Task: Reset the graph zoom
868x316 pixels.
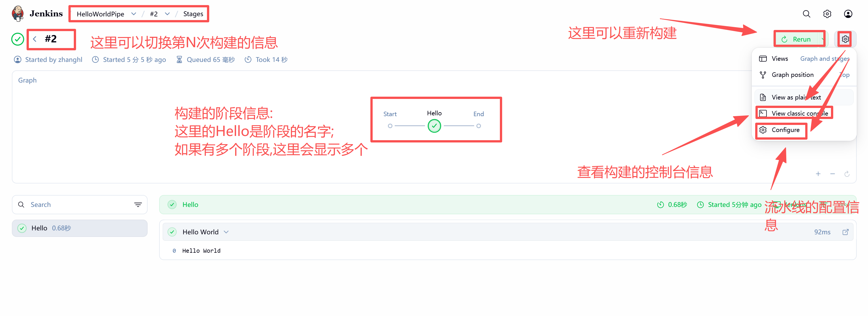Action: (847, 174)
